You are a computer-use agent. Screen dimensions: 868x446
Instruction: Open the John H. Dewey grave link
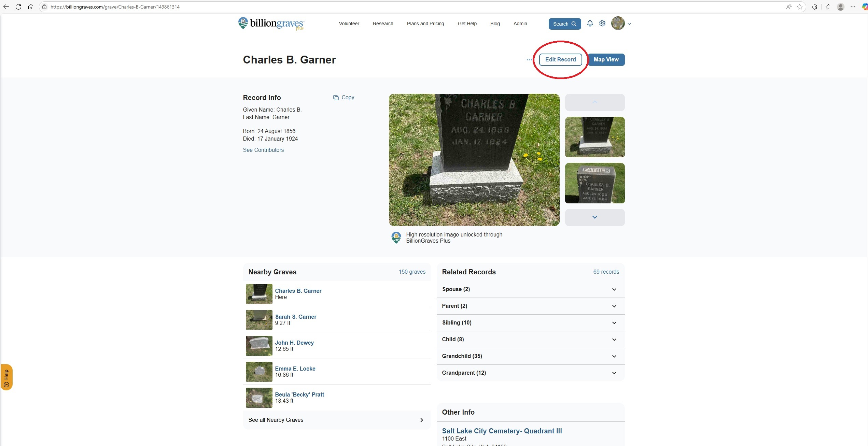click(294, 343)
